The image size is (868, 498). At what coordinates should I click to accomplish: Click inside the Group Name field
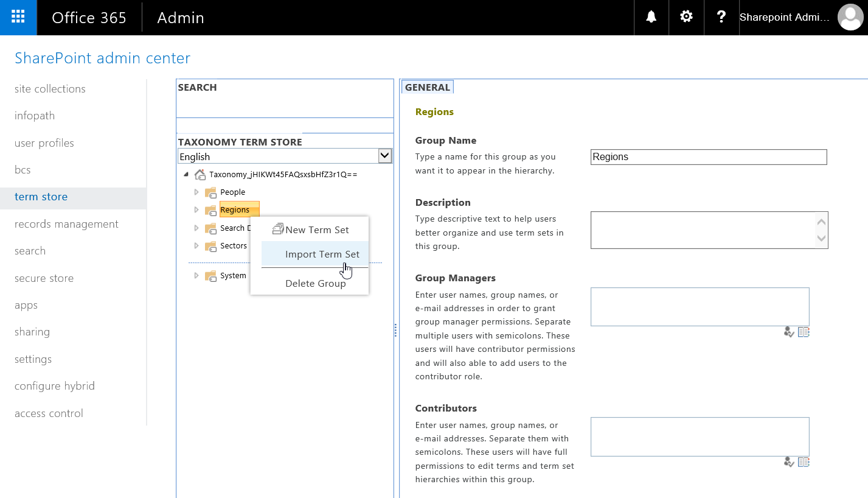(x=708, y=156)
